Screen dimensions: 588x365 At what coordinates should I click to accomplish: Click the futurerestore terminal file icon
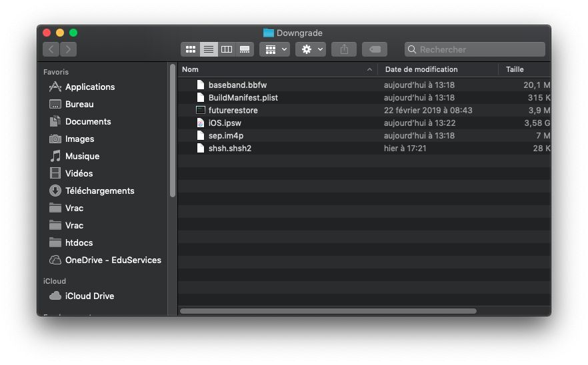point(201,110)
